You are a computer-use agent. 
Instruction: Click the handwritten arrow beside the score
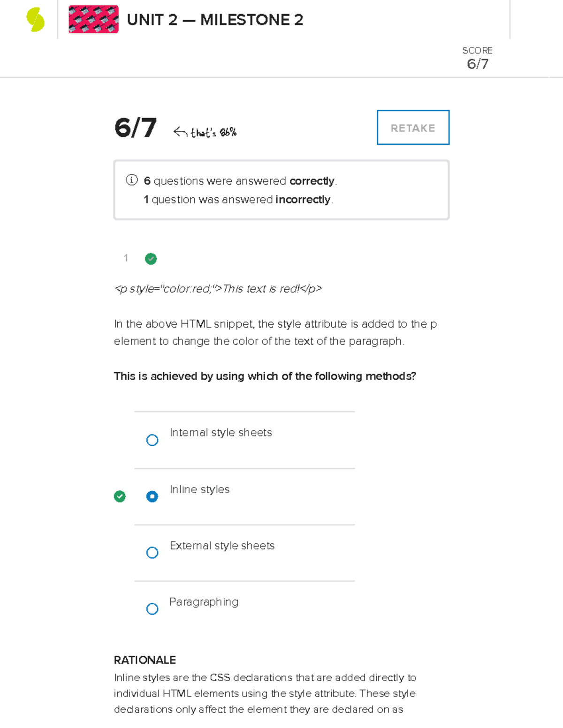(x=181, y=130)
